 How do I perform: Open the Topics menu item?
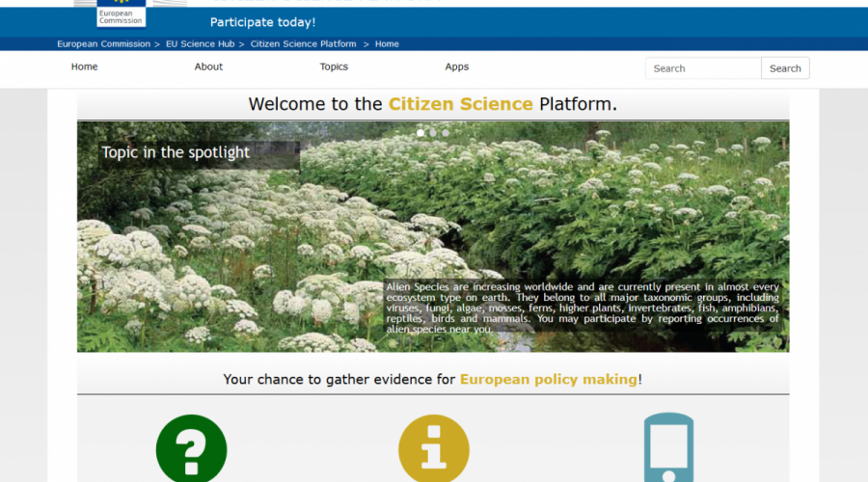tap(334, 67)
